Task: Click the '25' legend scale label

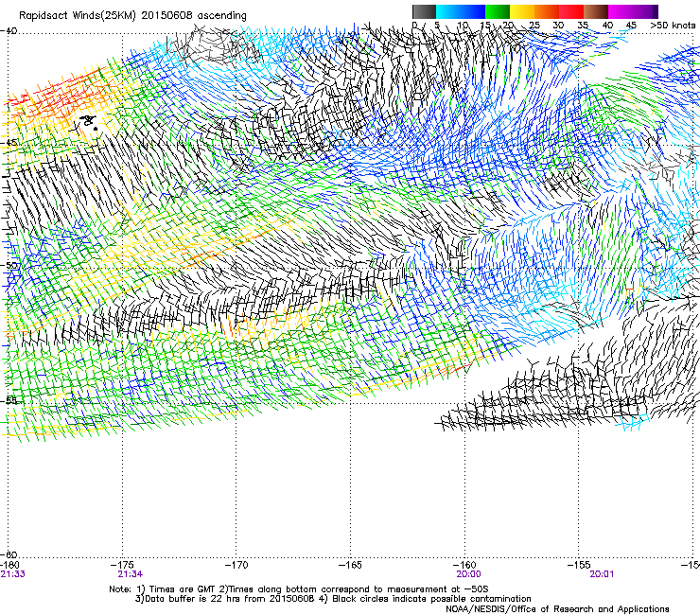Action: coord(534,26)
